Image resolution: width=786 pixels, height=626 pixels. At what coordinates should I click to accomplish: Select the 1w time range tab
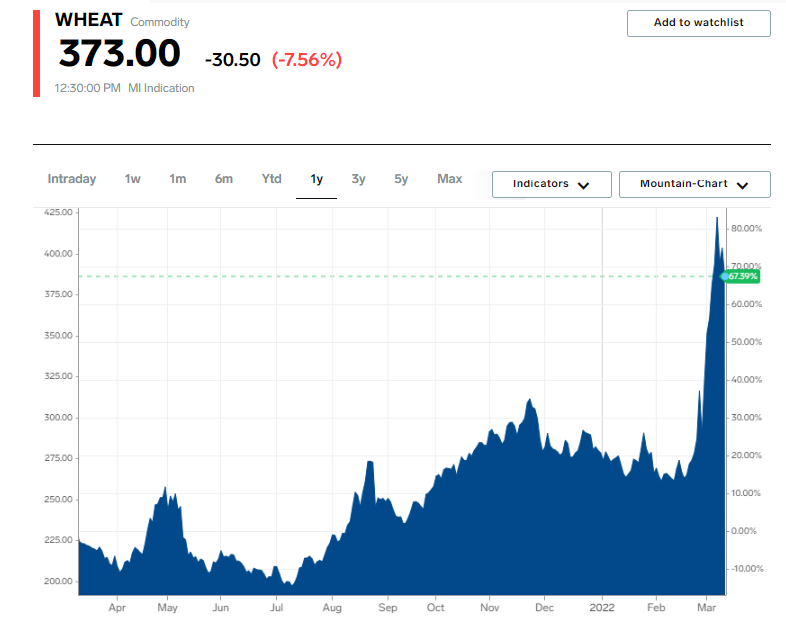tap(133, 179)
